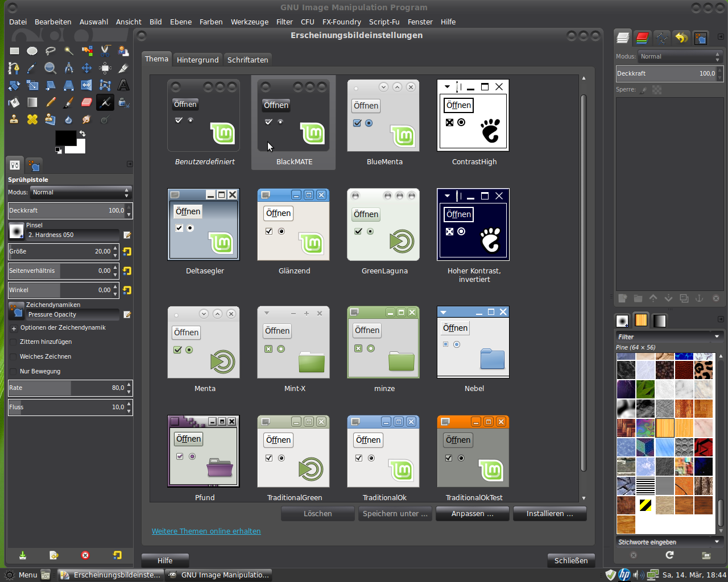Choose the Eraser tool
The width and height of the screenshot is (728, 582).
86,103
